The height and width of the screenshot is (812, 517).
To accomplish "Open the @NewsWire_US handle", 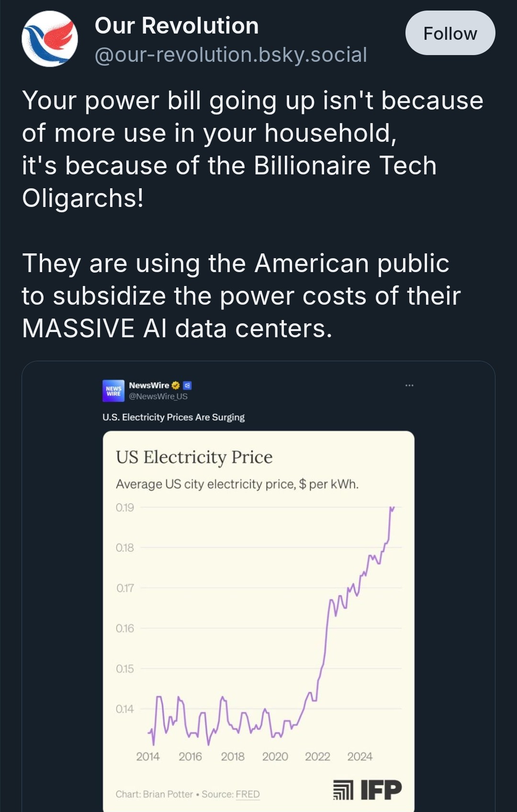I will click(158, 396).
